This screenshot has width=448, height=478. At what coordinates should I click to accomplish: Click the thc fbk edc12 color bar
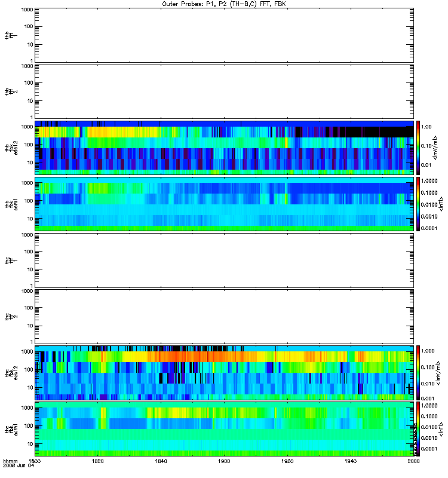[418, 373]
